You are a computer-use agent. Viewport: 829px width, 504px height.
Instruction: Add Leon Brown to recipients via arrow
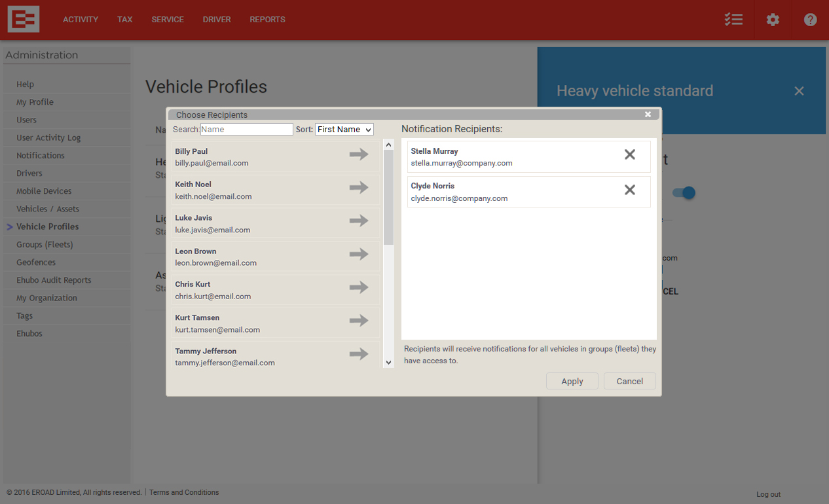click(x=358, y=255)
